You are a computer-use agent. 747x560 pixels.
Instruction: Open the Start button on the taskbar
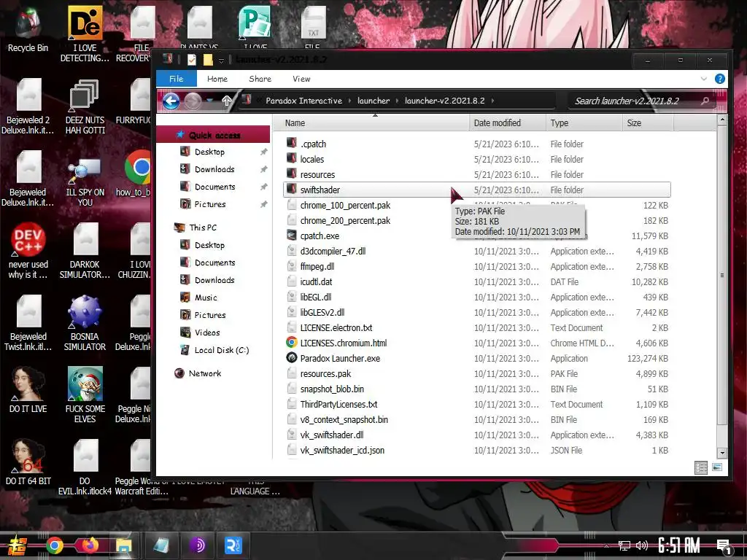[x=18, y=545]
